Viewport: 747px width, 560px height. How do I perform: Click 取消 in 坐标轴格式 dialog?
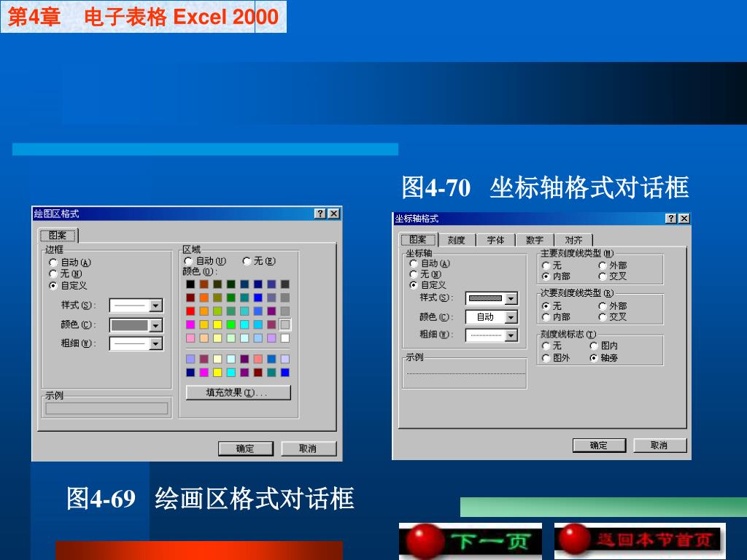click(659, 446)
